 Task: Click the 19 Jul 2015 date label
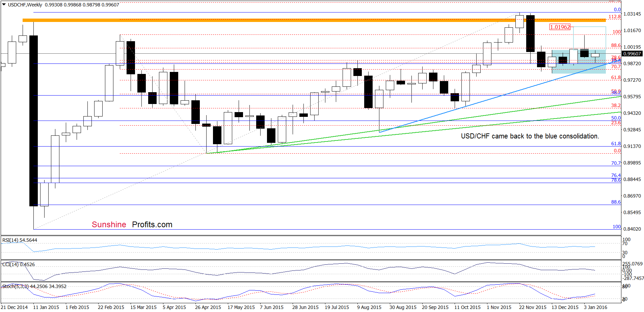point(337,307)
